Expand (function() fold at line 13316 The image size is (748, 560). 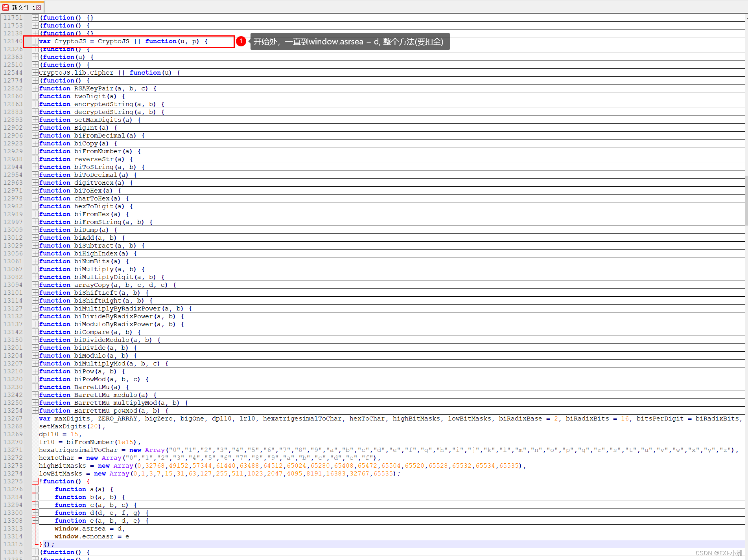click(x=35, y=552)
